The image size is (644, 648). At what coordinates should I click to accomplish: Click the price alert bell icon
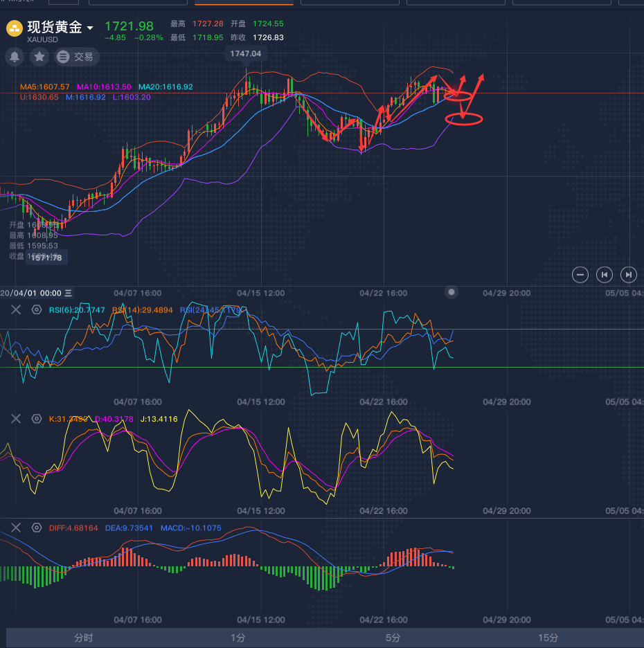[x=15, y=57]
